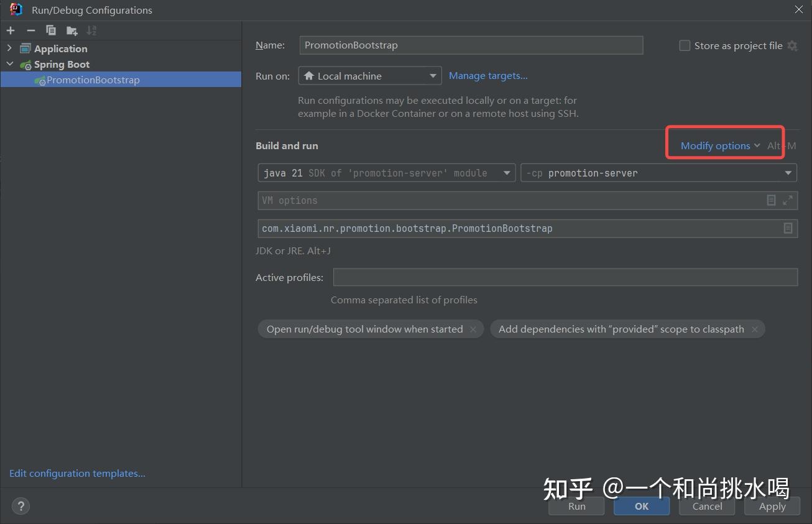812x524 pixels.
Task: Click the browse icon in main class field
Action: [x=789, y=228]
